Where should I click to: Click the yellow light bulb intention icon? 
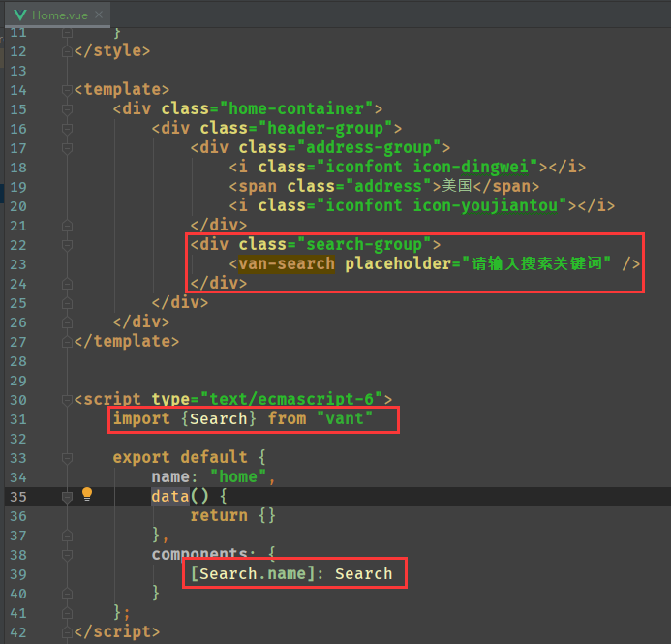(87, 494)
